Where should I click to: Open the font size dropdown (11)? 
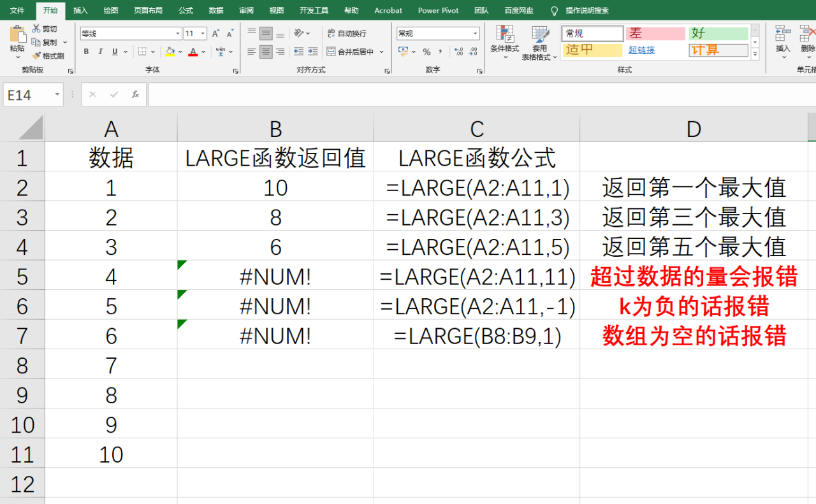point(203,34)
